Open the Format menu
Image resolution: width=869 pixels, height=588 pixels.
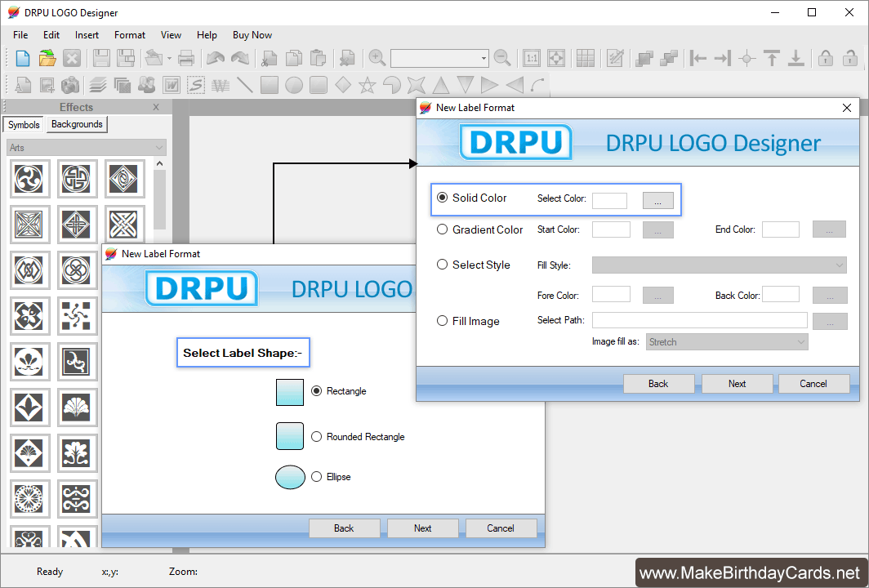[x=130, y=35]
